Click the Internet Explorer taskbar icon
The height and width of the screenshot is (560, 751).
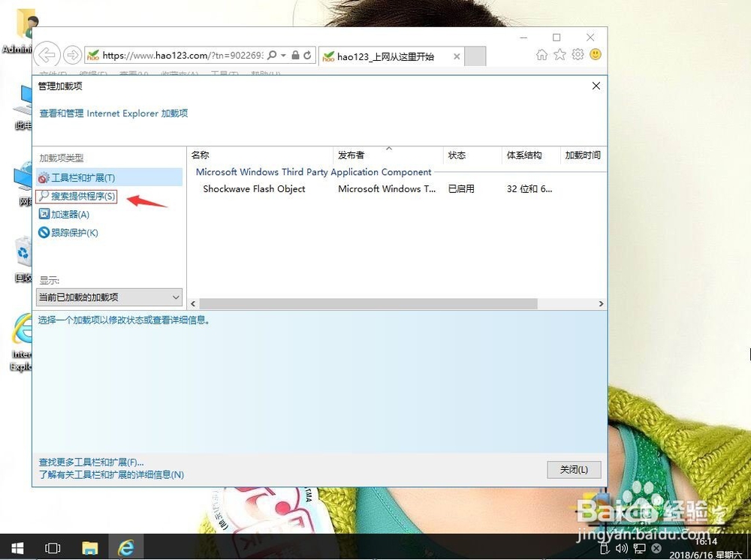point(125,548)
